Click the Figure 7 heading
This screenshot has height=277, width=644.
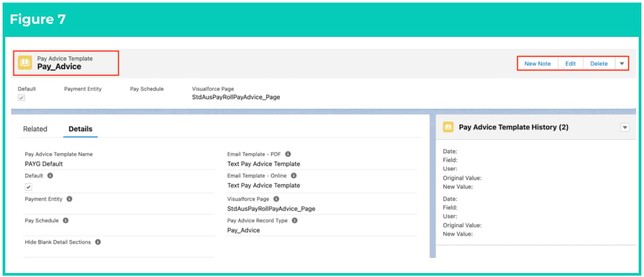[38, 20]
